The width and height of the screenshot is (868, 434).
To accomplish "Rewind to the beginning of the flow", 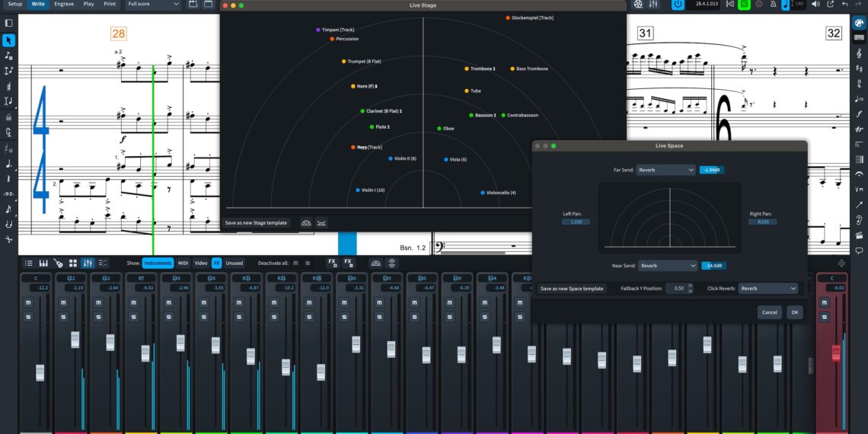I will click(729, 5).
